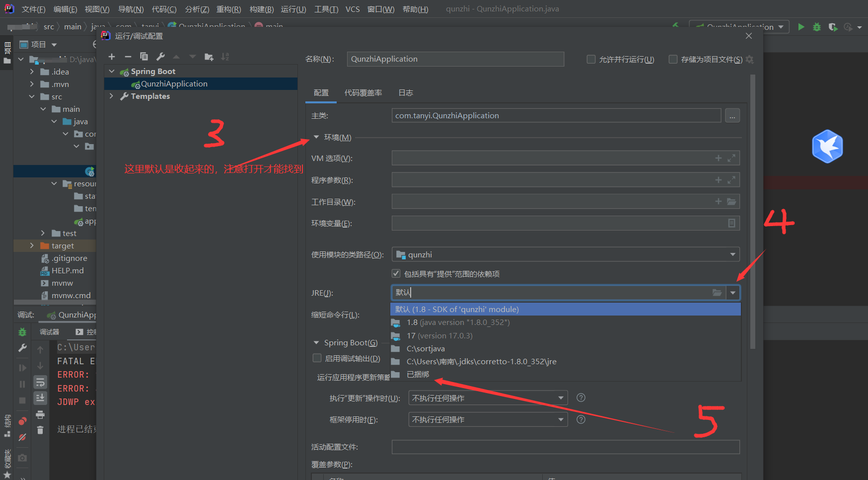Mute breakpoints icon in debug panel
Image resolution: width=868 pixels, height=480 pixels.
click(22, 438)
